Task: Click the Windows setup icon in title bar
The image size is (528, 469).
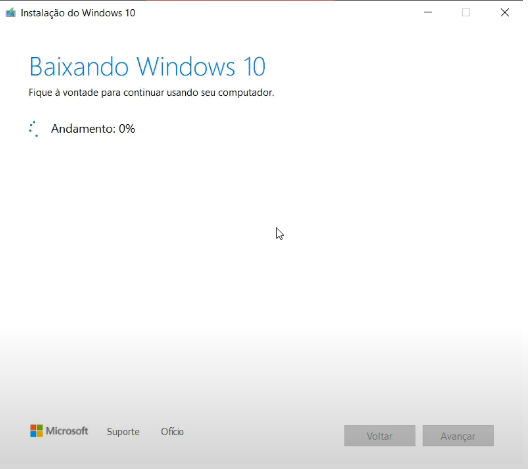Action: pos(11,13)
